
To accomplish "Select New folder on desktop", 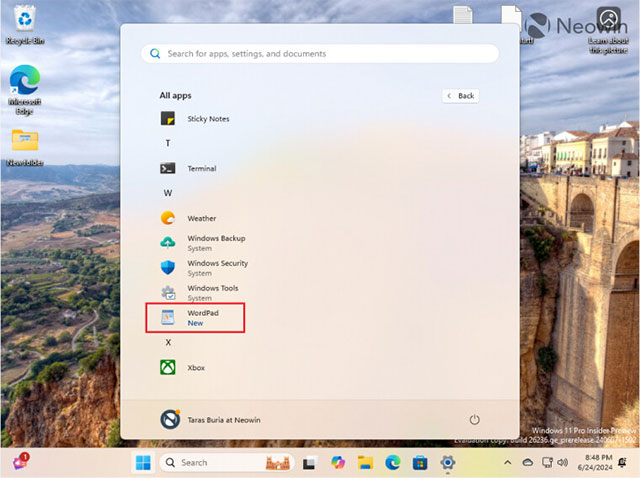I will [x=25, y=147].
